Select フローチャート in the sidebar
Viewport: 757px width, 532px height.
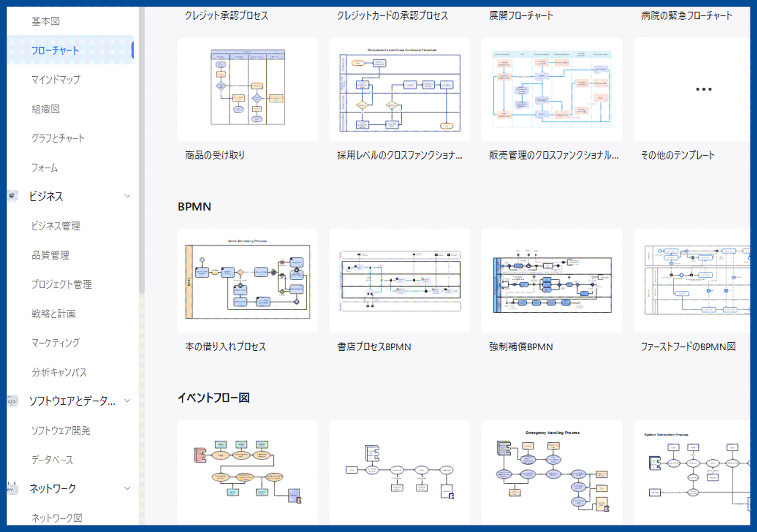click(55, 50)
